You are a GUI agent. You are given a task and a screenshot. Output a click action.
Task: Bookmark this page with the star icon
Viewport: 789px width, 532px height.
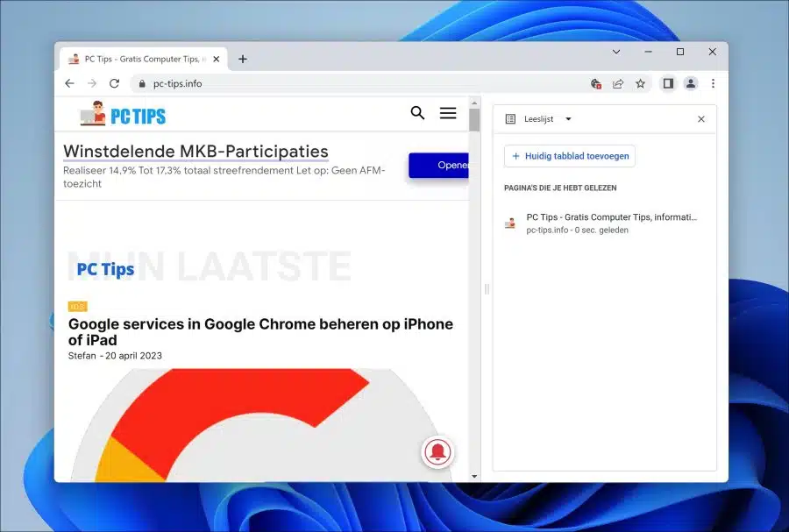pos(640,83)
